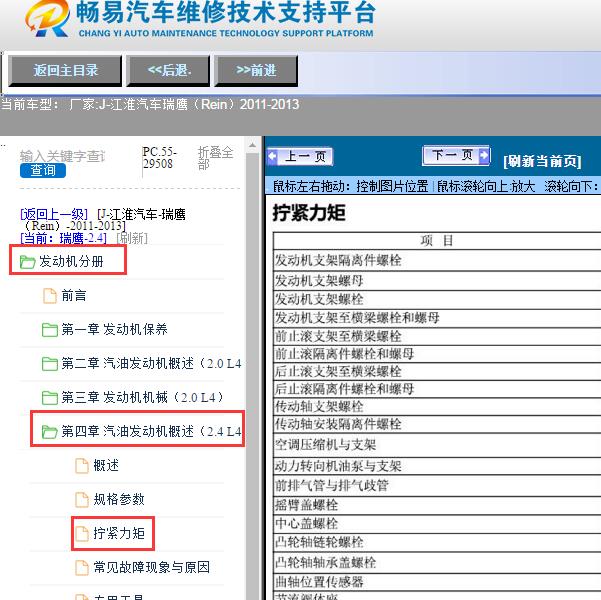Go to next page with 下一页
This screenshot has height=600, width=601.
[x=456, y=155]
